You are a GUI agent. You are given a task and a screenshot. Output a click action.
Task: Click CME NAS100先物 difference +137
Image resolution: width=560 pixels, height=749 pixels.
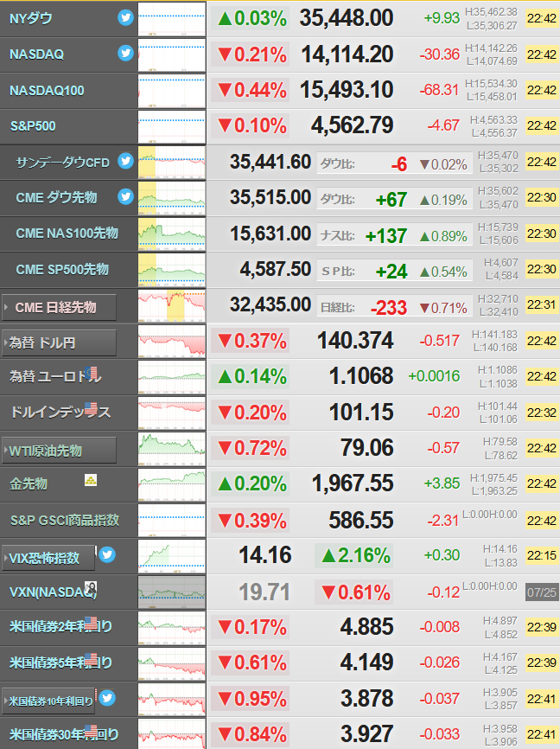coord(386,235)
